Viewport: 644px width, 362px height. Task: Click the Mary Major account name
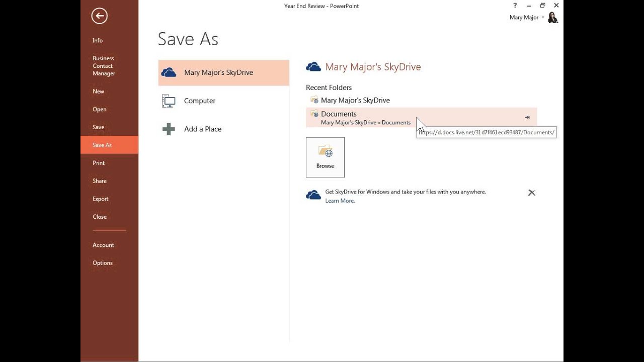coord(524,18)
